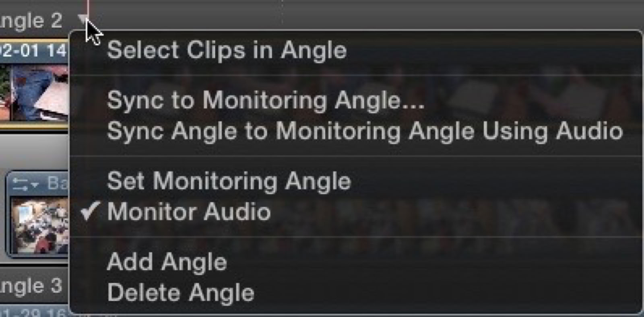
Task: Click the Ba clip name text
Action: click(57, 183)
